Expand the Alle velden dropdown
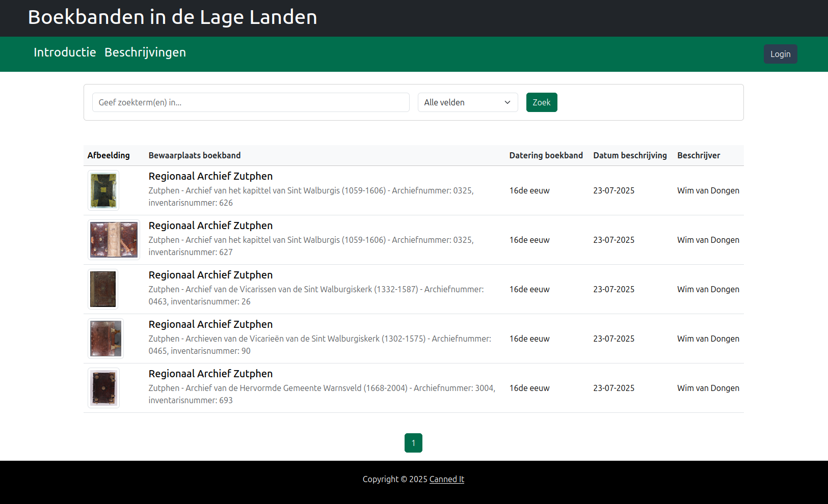 tap(467, 102)
